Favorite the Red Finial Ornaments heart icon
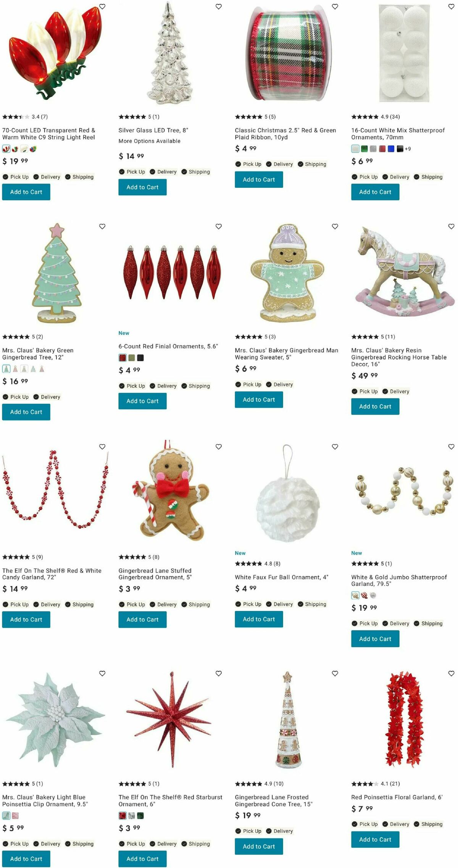458x868 pixels. [219, 226]
